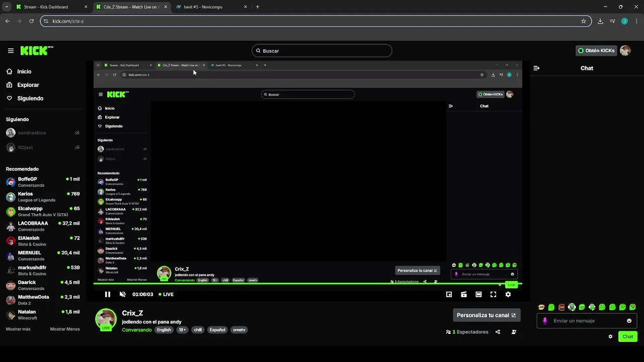Screen dimensions: 644x362
Task: Toggle notifications for RDjavi
Action: point(77,147)
